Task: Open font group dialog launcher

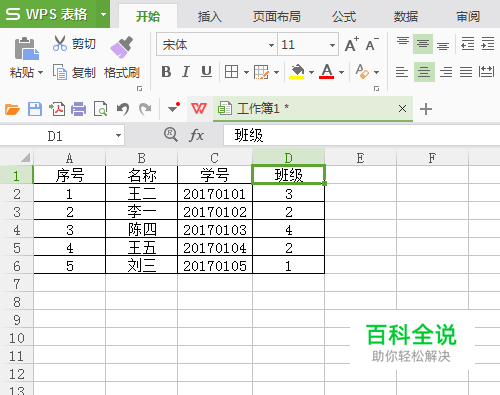Action: coord(376,88)
